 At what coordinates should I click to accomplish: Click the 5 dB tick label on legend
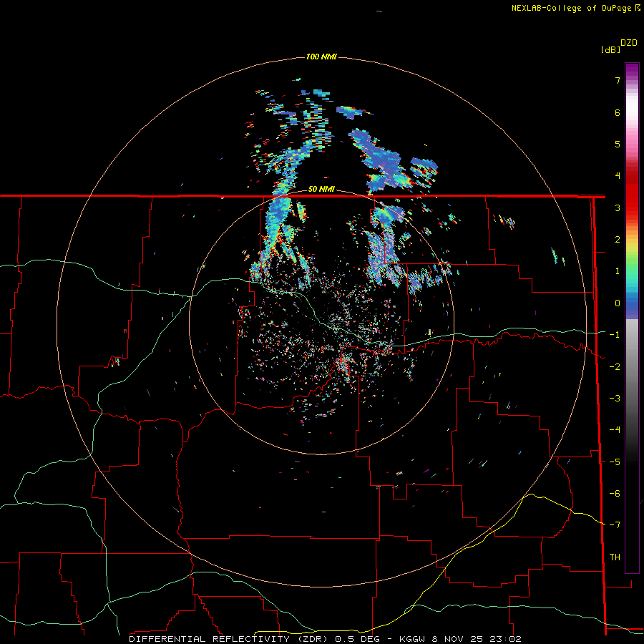[618, 144]
